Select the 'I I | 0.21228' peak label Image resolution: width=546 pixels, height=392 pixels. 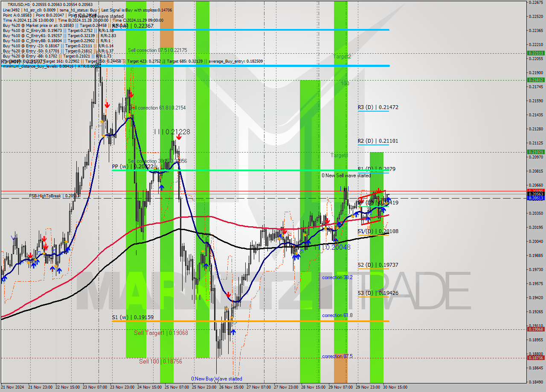[172, 132]
